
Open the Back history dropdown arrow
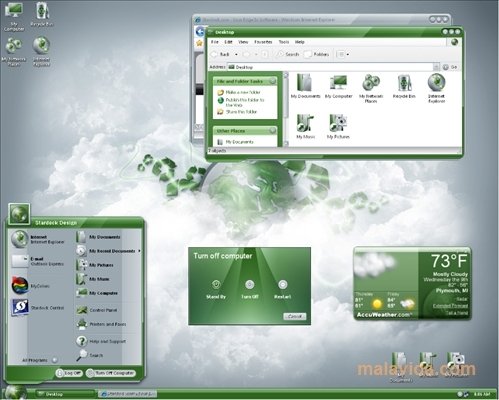(236, 54)
